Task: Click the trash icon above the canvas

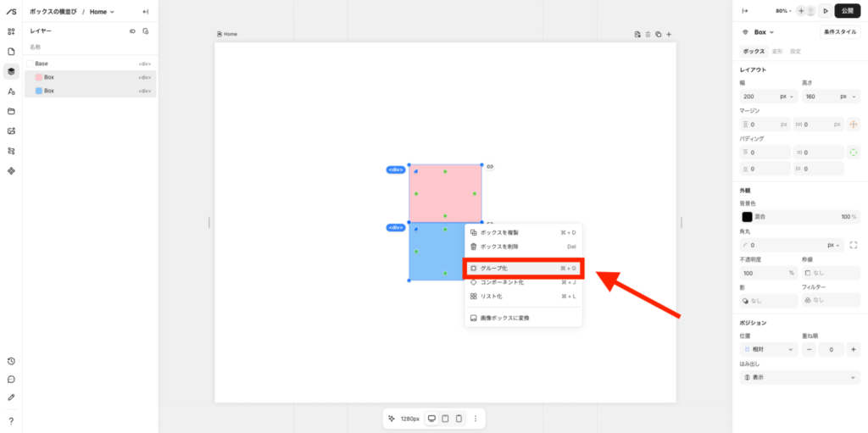Action: pos(648,34)
